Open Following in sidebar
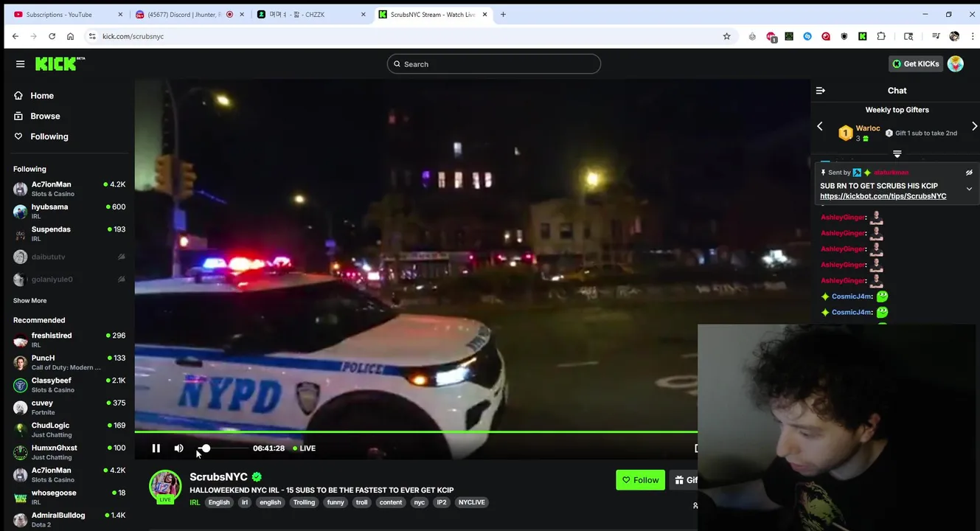 (x=49, y=136)
